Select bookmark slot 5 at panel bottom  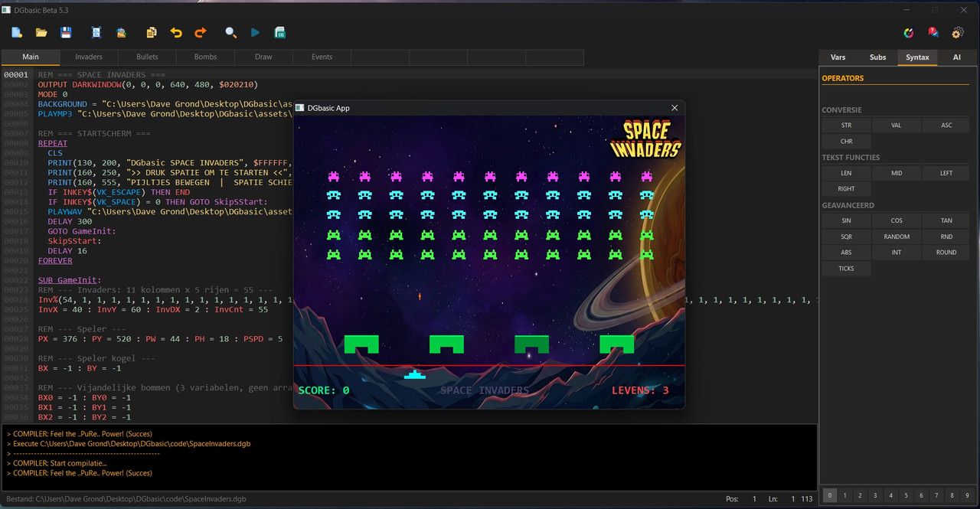point(907,496)
